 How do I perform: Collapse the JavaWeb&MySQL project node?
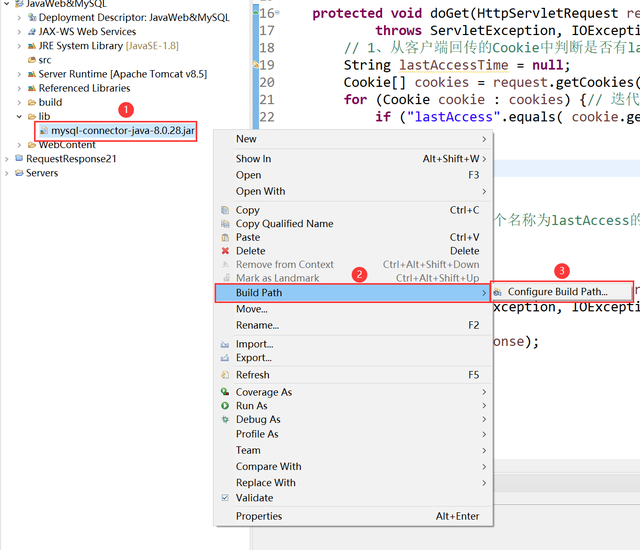coord(7,4)
